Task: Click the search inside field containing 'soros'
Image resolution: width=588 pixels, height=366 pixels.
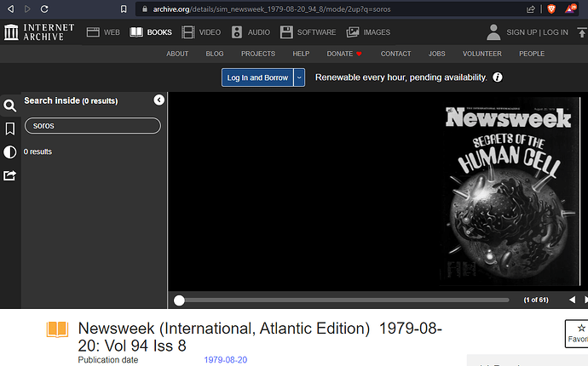Action: [x=93, y=125]
